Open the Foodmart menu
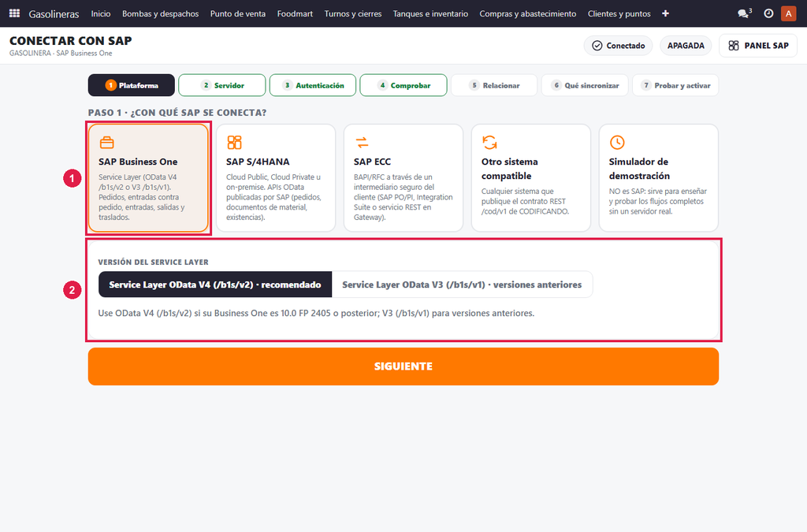Viewport: 807px width, 532px height. pos(295,13)
